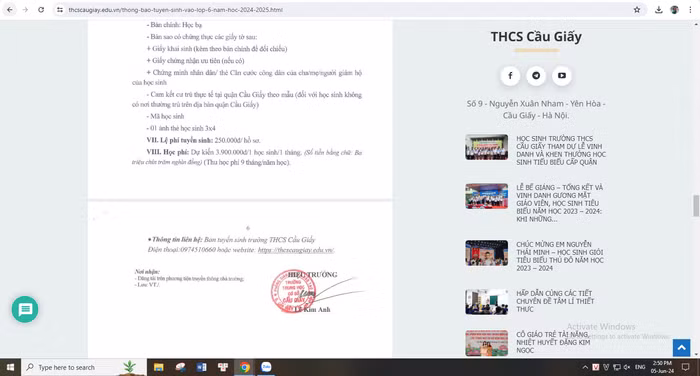
Task: Open article Chúc mừng em Nguyễn Thái Minh
Action: point(560,256)
